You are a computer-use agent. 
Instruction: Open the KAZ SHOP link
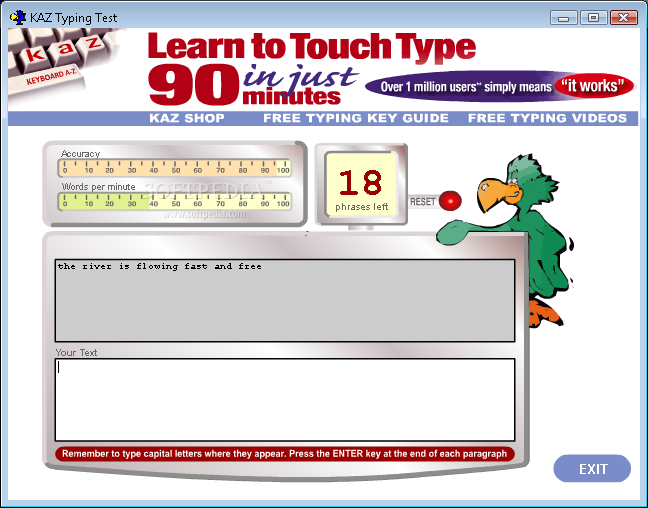[x=187, y=118]
